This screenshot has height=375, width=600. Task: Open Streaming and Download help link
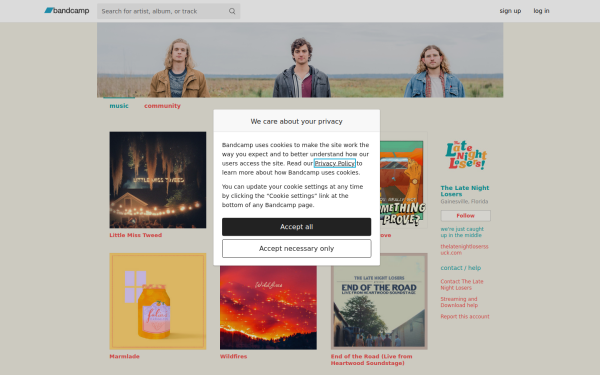tap(459, 302)
